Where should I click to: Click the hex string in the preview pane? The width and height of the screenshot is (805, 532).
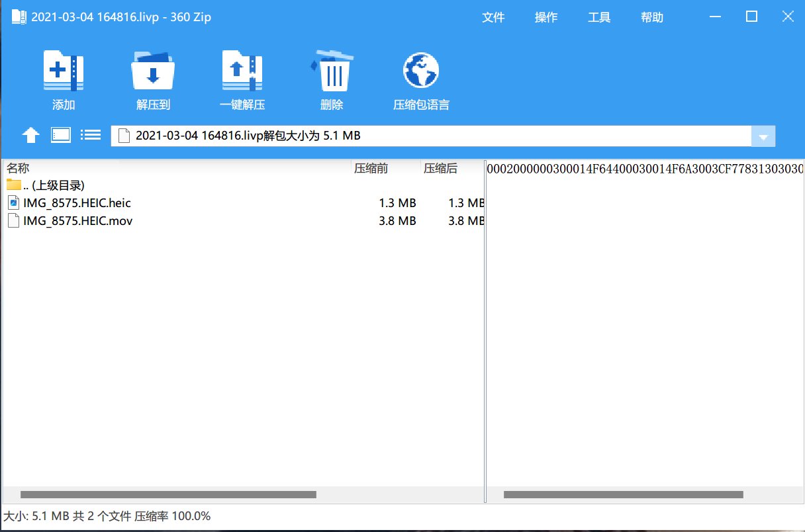click(645, 169)
